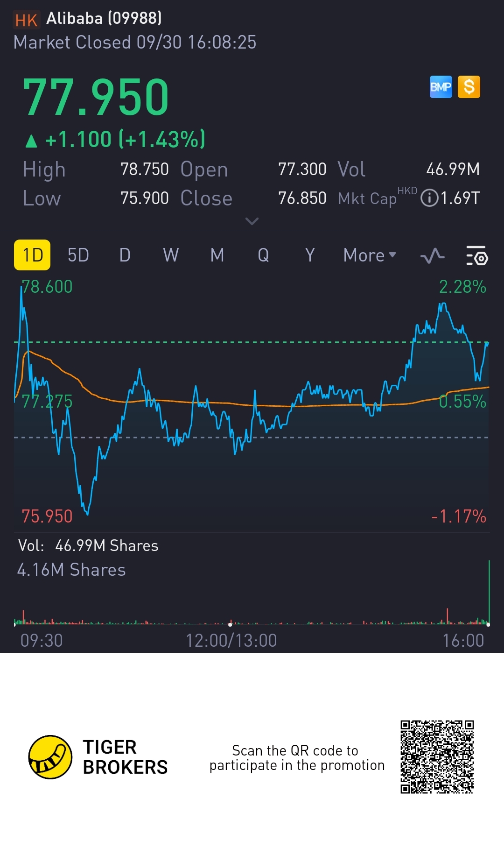Expand the quote details chevron
Viewport: 504px width, 862px height.
tap(252, 221)
